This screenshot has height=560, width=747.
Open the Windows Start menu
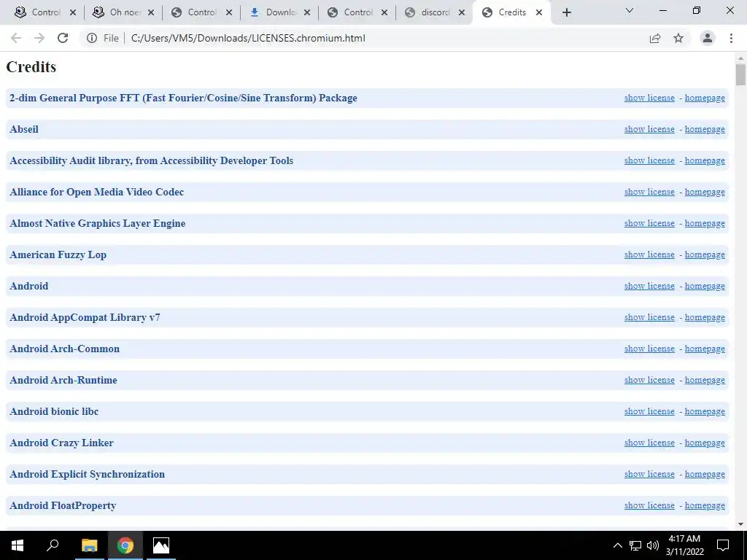(18, 545)
